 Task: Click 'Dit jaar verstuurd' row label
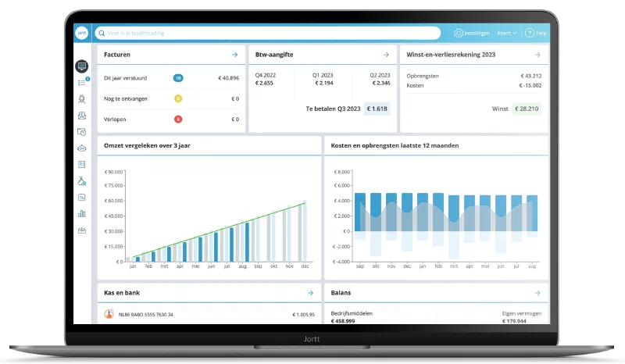(x=125, y=78)
